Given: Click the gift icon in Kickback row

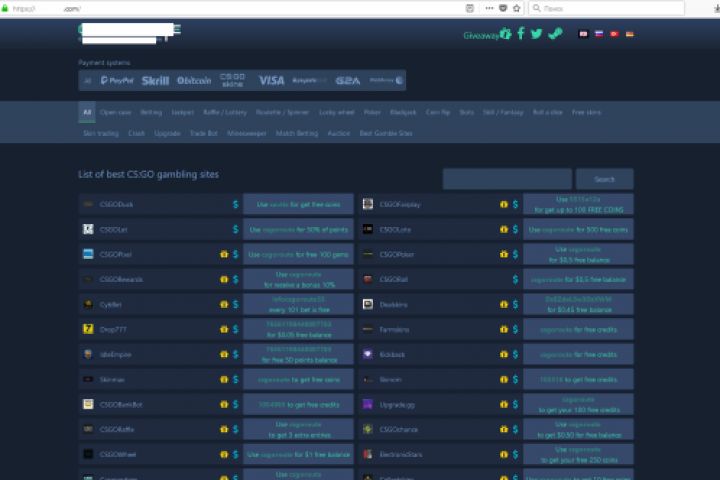Looking at the screenshot, I should tap(504, 355).
